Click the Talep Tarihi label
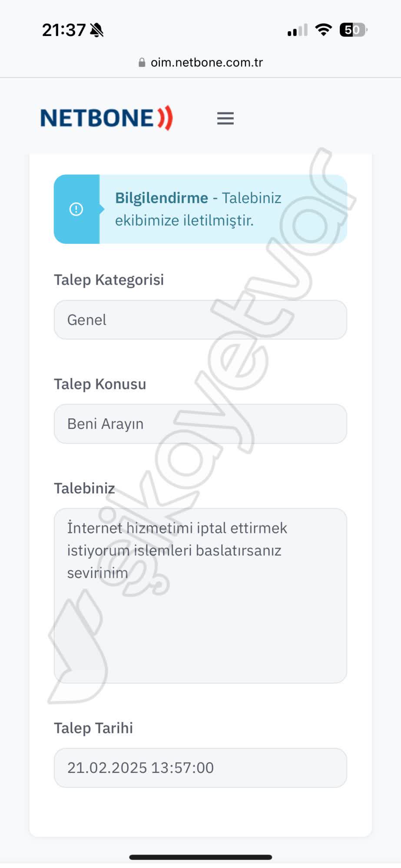 (x=93, y=728)
